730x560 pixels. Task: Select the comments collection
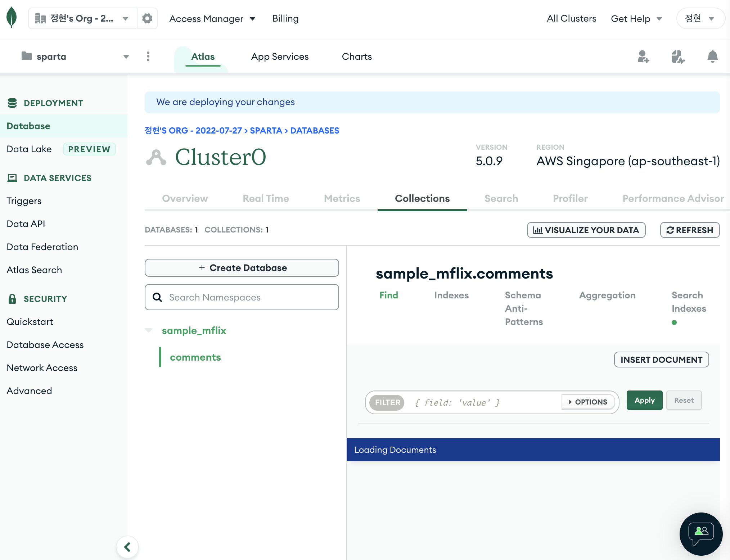(195, 357)
